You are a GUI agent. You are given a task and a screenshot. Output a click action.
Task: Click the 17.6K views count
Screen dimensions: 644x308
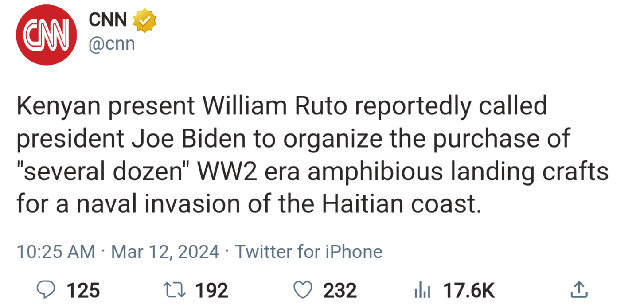pyautogui.click(x=469, y=291)
